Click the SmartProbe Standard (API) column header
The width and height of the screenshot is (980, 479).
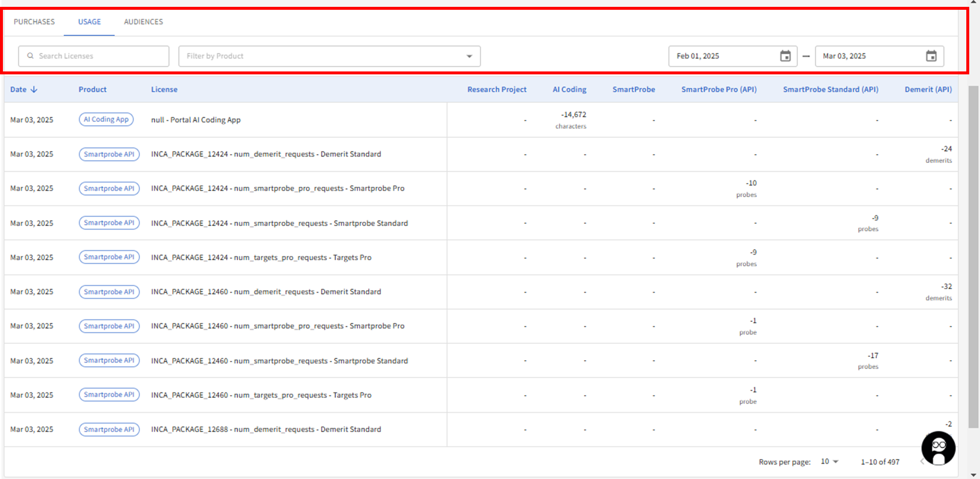pyautogui.click(x=830, y=90)
